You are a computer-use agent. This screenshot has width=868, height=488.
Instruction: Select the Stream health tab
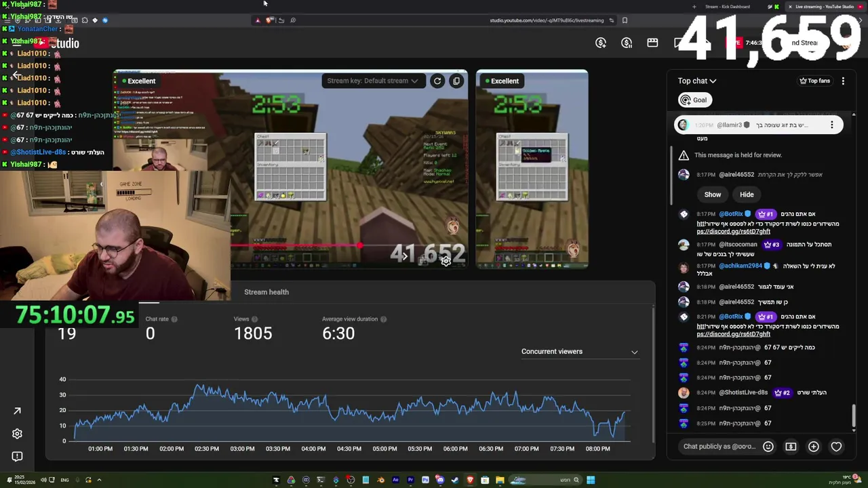tap(267, 292)
